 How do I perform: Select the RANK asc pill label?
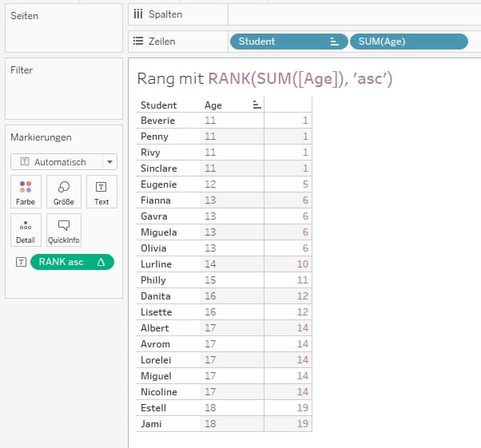coord(62,262)
